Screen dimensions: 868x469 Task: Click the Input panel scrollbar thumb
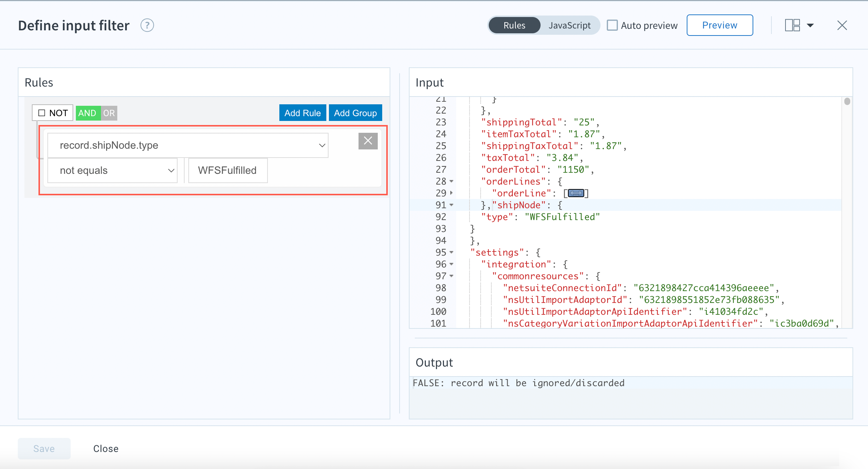pos(847,101)
